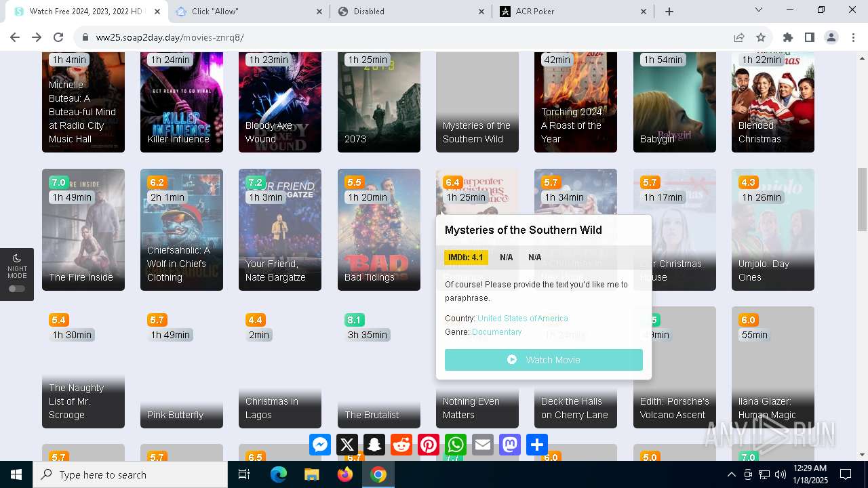Image resolution: width=868 pixels, height=488 pixels.
Task: Open the Extensions puzzle icon
Action: pyautogui.click(x=788, y=37)
